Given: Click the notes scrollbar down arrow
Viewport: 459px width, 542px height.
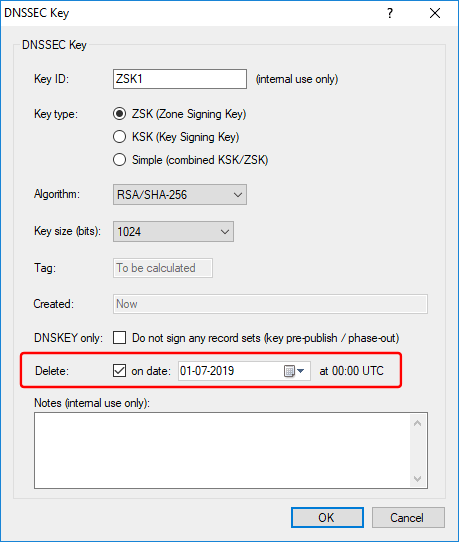Looking at the screenshot, I should [x=418, y=479].
